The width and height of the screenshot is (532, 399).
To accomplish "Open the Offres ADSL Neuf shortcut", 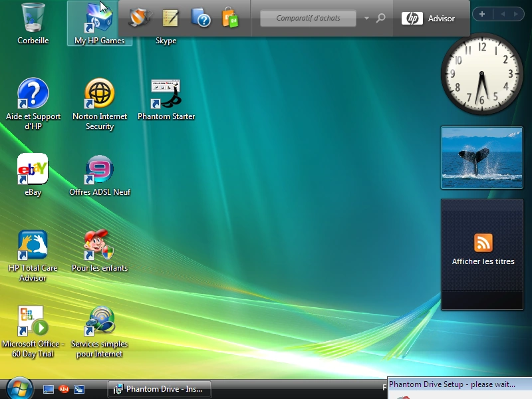I will 100,176.
